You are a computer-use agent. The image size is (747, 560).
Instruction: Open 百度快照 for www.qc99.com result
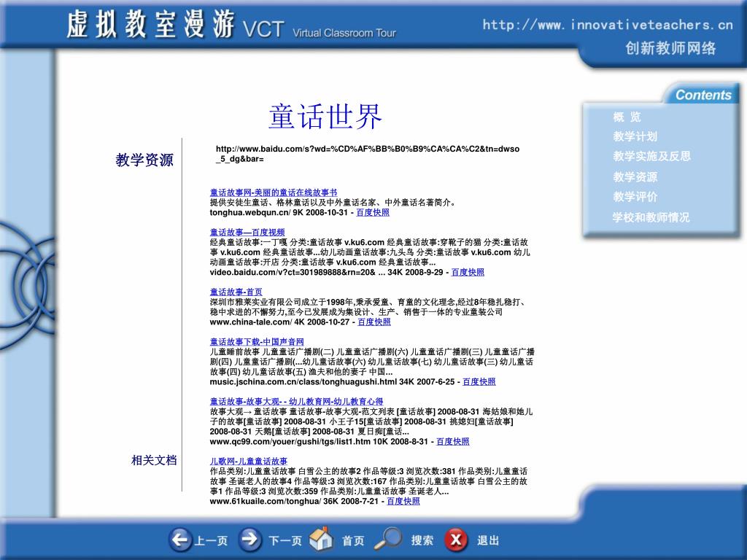point(452,441)
